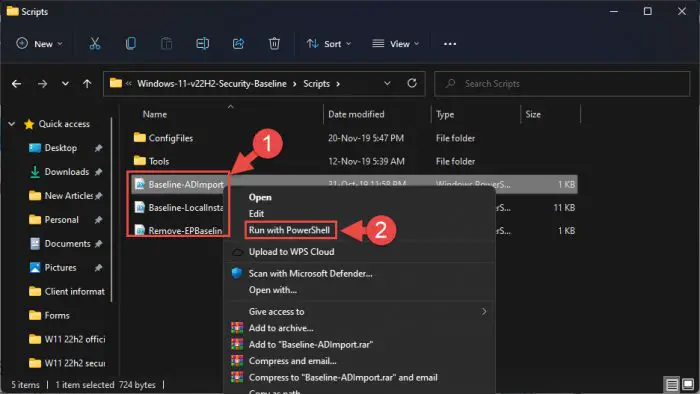Image resolution: width=700 pixels, height=394 pixels.
Task: Select the Remove-EPBaselin script file
Action: click(179, 230)
